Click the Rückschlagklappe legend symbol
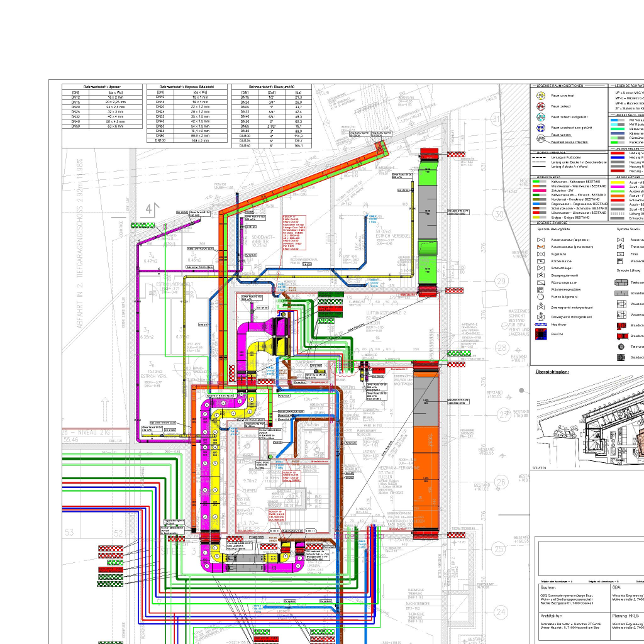644x644 pixels. [540, 282]
